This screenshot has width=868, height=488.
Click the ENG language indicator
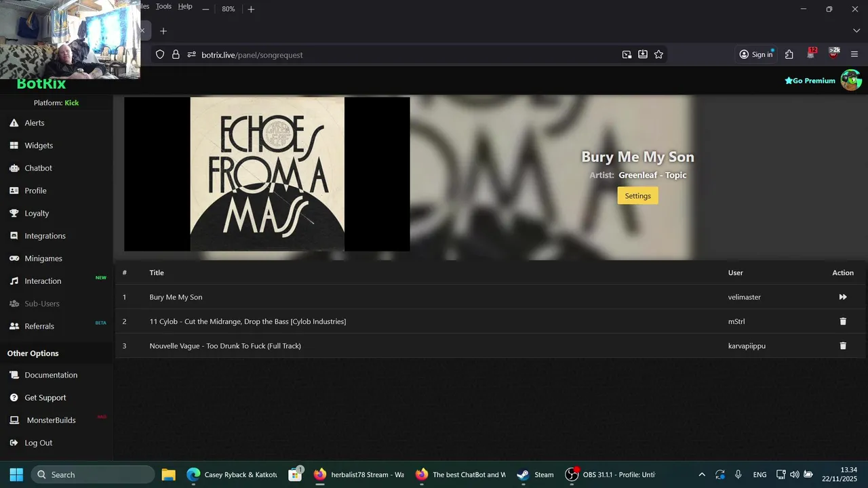coord(759,474)
